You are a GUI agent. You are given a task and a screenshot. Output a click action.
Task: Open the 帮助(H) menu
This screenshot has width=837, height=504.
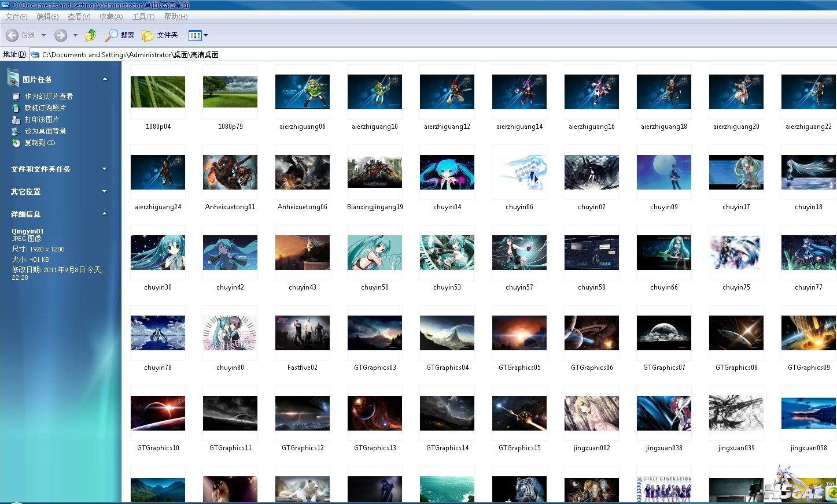176,17
